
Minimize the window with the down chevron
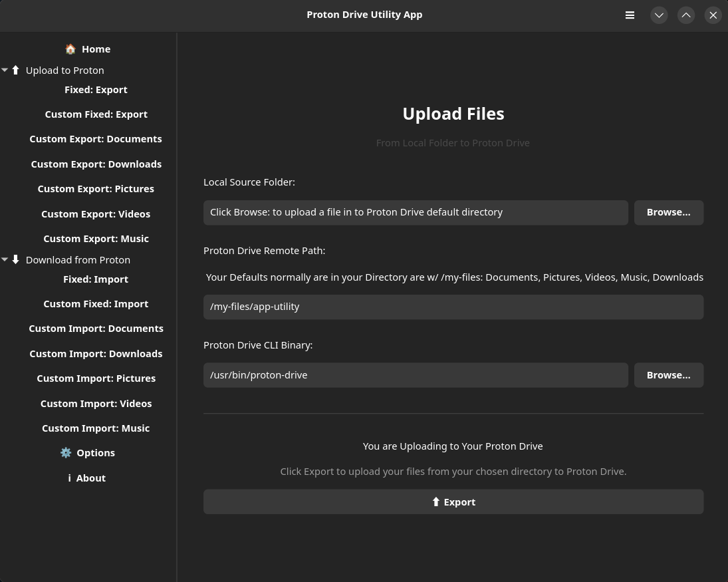click(659, 15)
